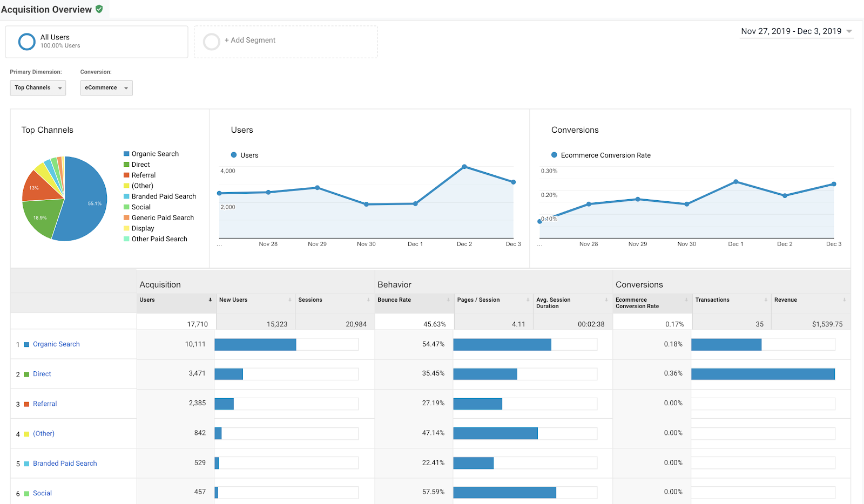The image size is (864, 504).
Task: Click the Referral orange legend swatch
Action: [x=126, y=175]
